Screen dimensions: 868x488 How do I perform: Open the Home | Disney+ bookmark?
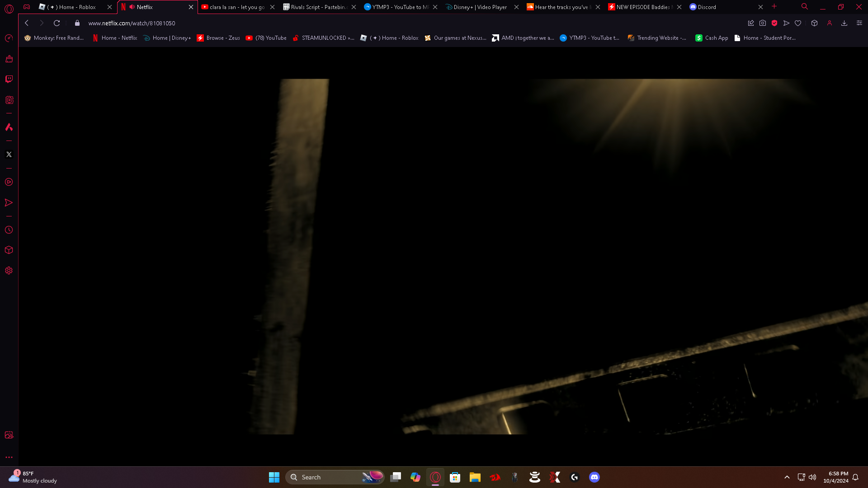point(167,38)
